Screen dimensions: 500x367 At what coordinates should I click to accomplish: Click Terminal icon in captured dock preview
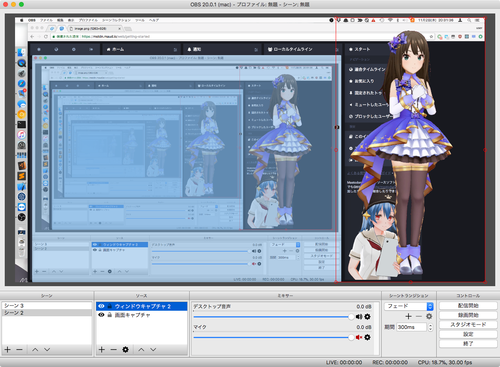tap(21, 124)
